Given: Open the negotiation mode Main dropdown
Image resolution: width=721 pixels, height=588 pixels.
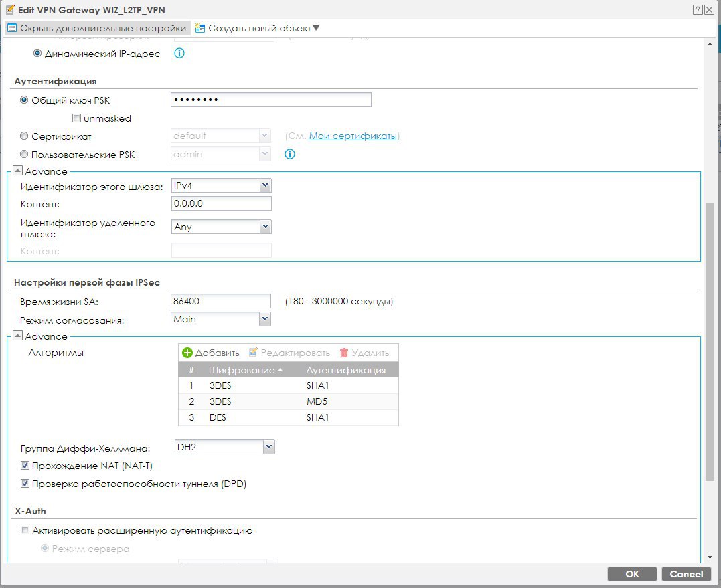Looking at the screenshot, I should pyautogui.click(x=265, y=319).
